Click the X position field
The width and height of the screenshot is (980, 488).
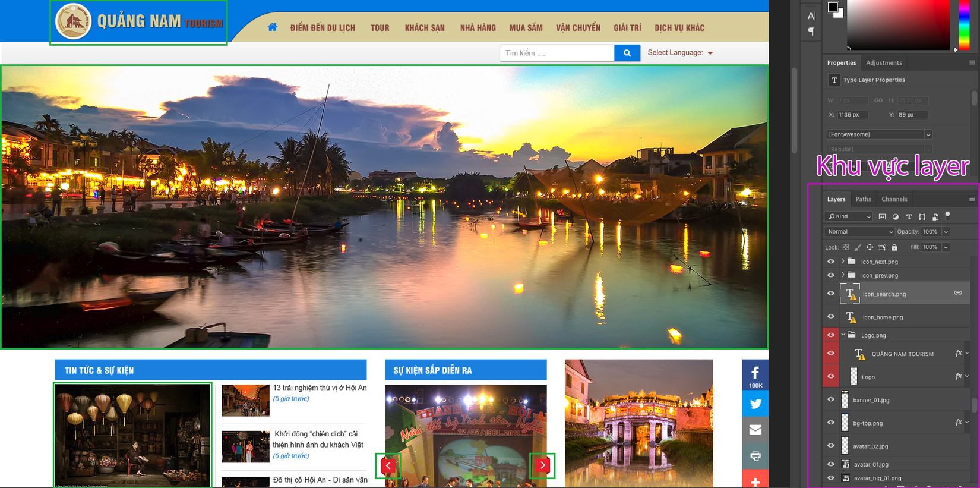point(852,115)
